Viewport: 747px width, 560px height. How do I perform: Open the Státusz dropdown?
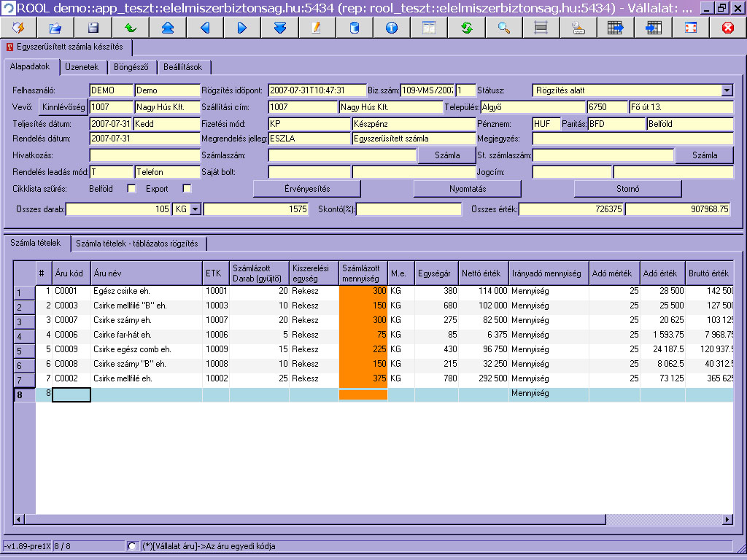point(727,90)
